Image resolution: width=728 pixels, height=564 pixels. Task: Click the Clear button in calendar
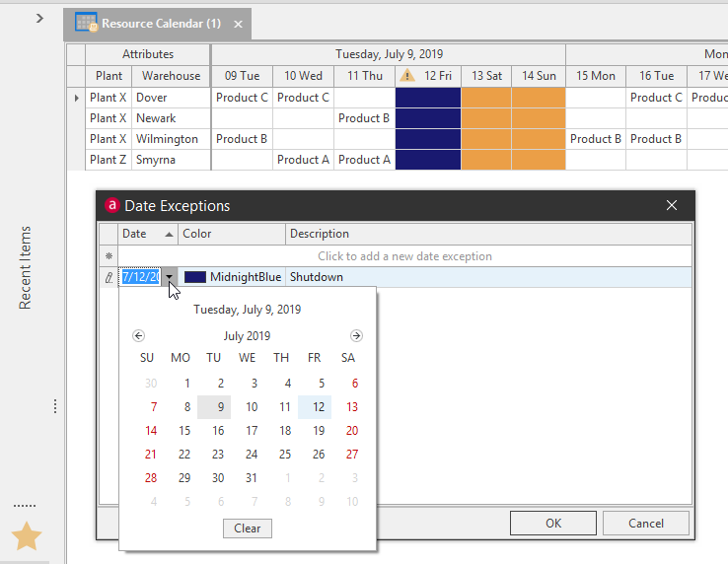pyautogui.click(x=248, y=529)
